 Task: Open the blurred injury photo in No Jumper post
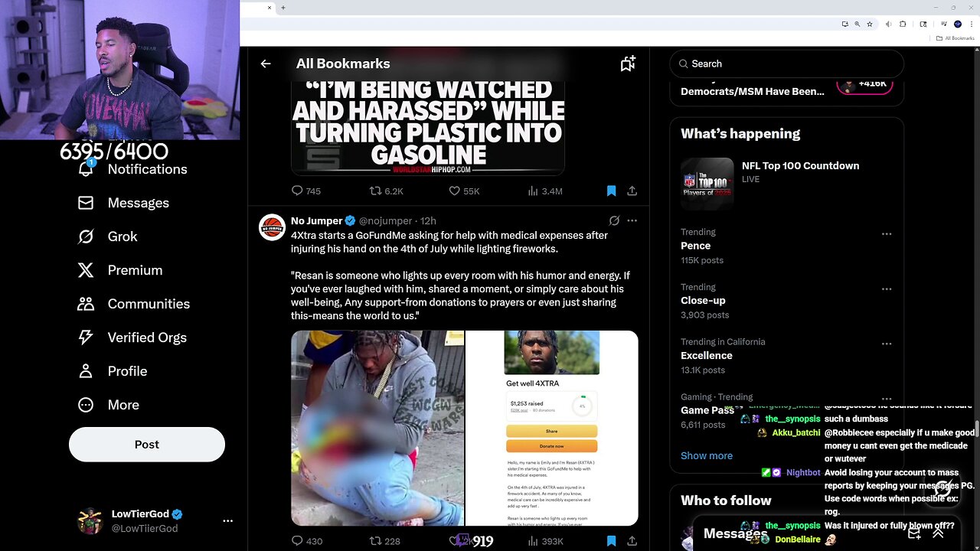(x=377, y=428)
